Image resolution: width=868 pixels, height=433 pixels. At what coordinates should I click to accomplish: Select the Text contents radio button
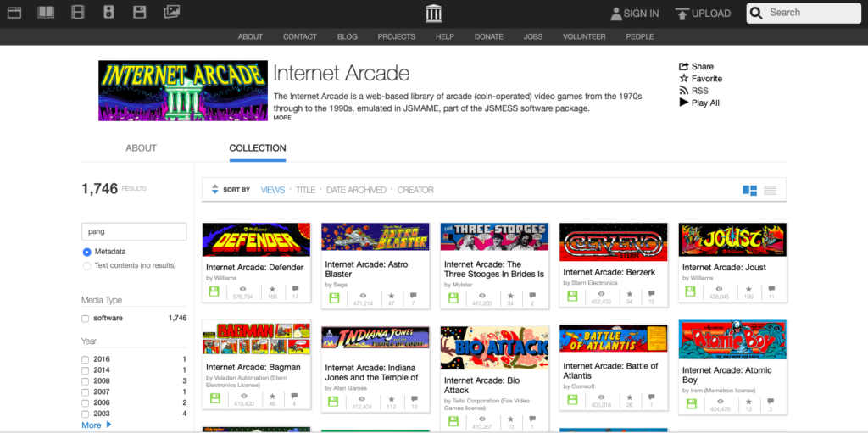87,266
